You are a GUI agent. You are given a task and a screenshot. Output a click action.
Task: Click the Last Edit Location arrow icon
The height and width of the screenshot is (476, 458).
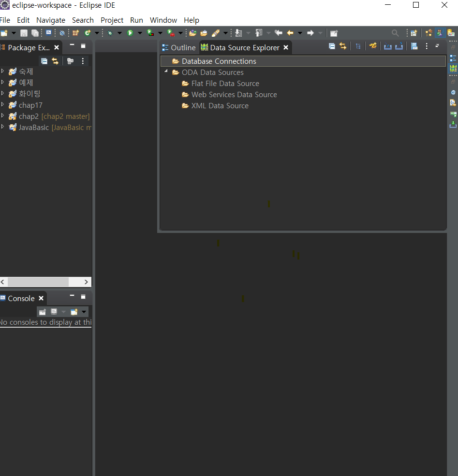pyautogui.click(x=279, y=33)
